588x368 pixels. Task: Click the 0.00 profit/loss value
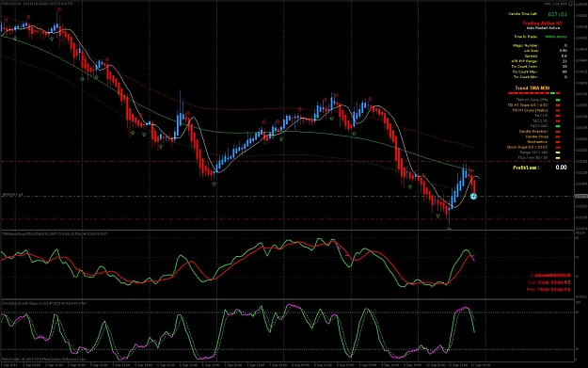coord(561,168)
